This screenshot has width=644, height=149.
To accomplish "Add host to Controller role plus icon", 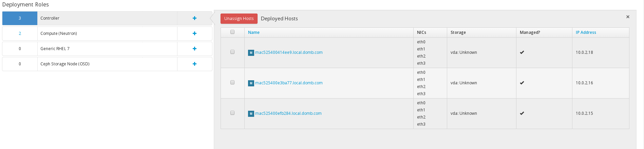I will pos(194,18).
